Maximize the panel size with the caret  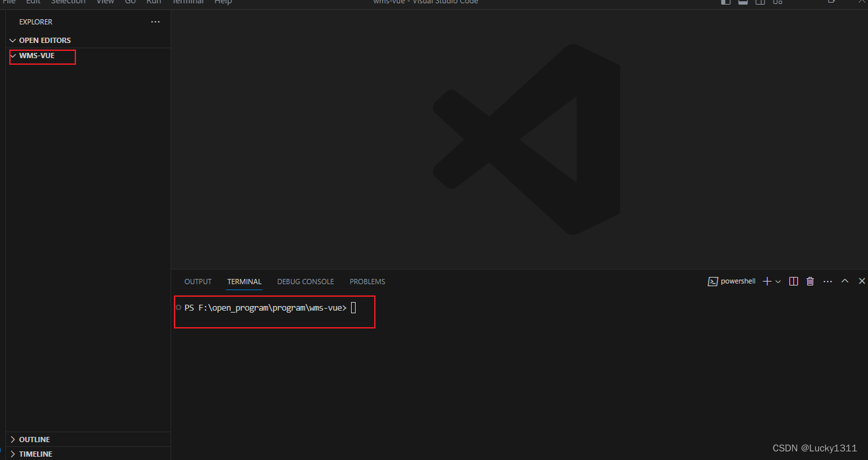tap(845, 281)
